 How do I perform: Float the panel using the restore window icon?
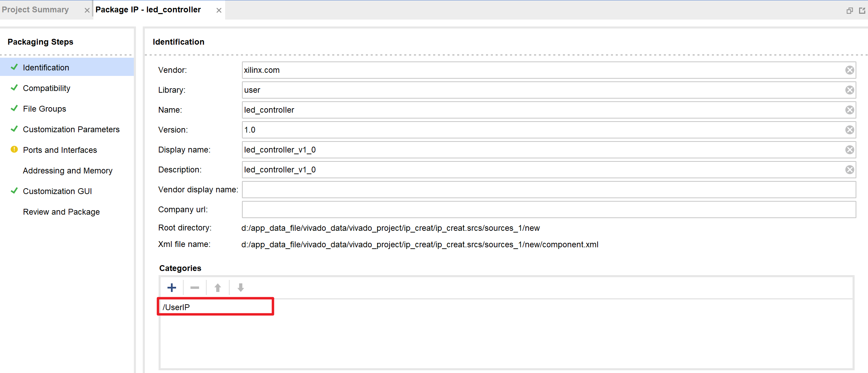tap(849, 11)
